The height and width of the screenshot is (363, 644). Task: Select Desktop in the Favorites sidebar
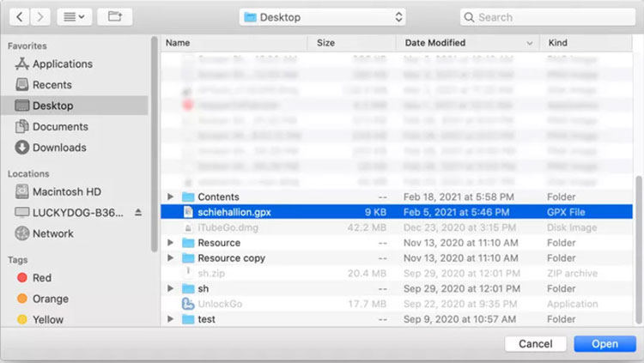75,106
